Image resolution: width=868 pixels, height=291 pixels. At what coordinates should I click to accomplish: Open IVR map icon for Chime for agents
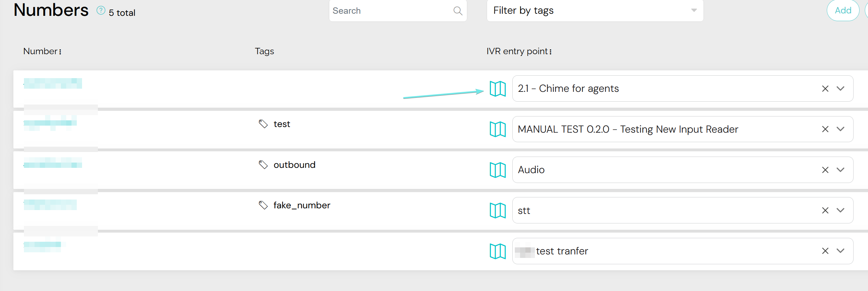coord(498,89)
